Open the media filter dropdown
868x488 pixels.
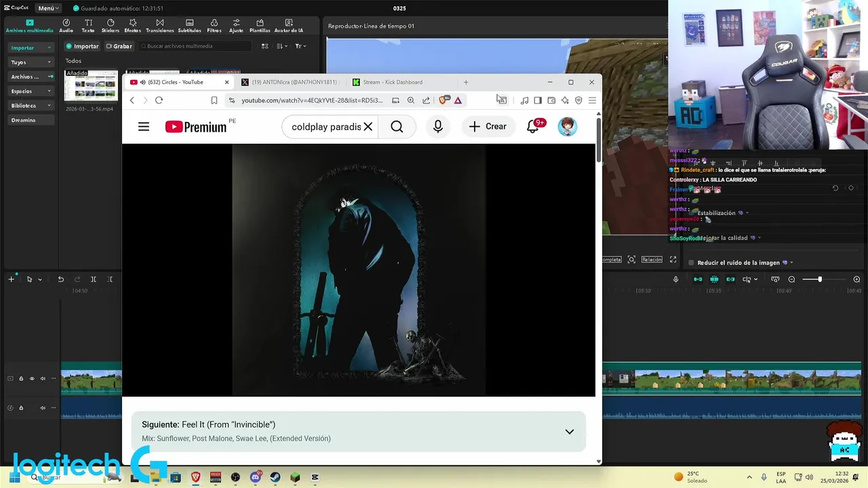pos(300,46)
